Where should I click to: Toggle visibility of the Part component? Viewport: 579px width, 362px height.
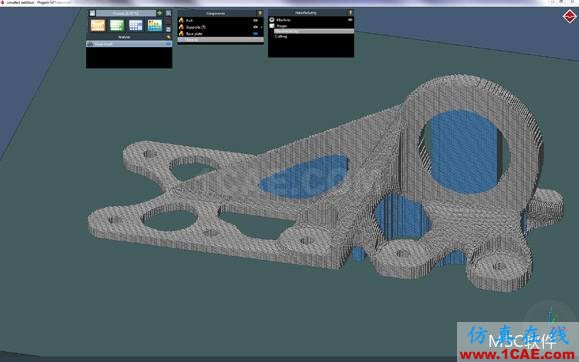(256, 20)
